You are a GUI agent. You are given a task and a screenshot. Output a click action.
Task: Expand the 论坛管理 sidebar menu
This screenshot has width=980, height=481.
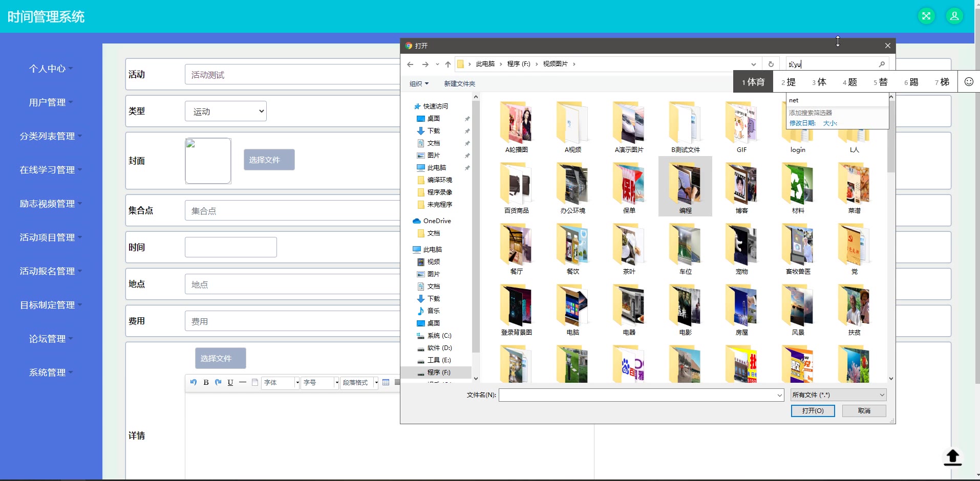click(x=51, y=338)
